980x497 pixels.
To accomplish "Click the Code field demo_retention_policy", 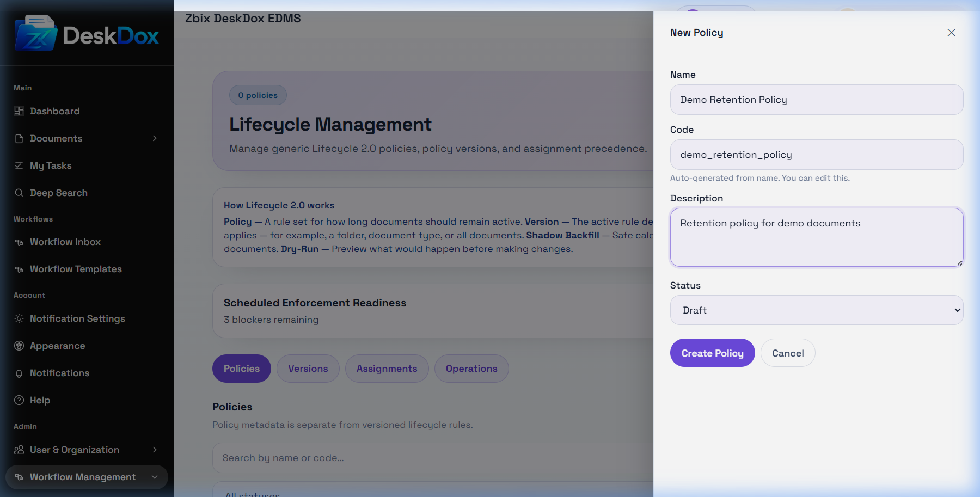I will (x=817, y=155).
